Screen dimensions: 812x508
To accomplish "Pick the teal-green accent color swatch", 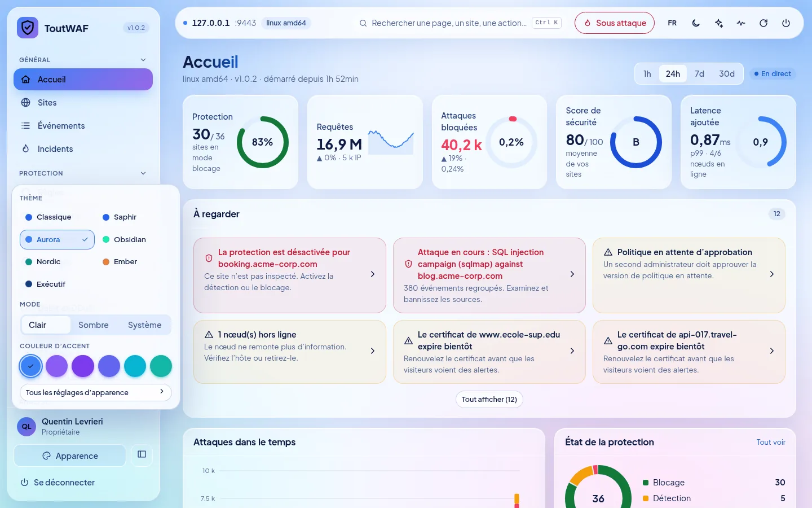I will (161, 366).
